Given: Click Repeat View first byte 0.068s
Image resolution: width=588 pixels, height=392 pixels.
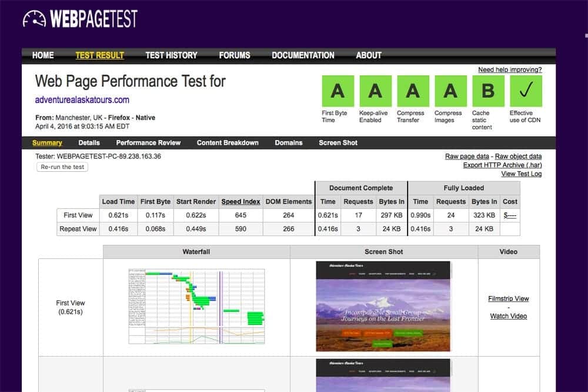Looking at the screenshot, I should pyautogui.click(x=155, y=229).
